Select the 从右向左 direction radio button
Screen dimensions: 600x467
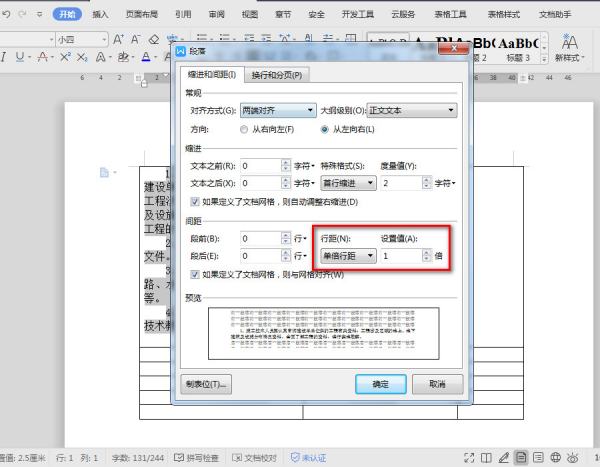(244, 130)
